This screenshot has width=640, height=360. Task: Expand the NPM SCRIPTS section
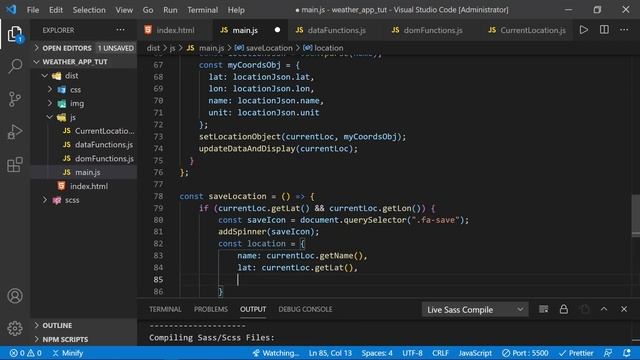point(84,339)
